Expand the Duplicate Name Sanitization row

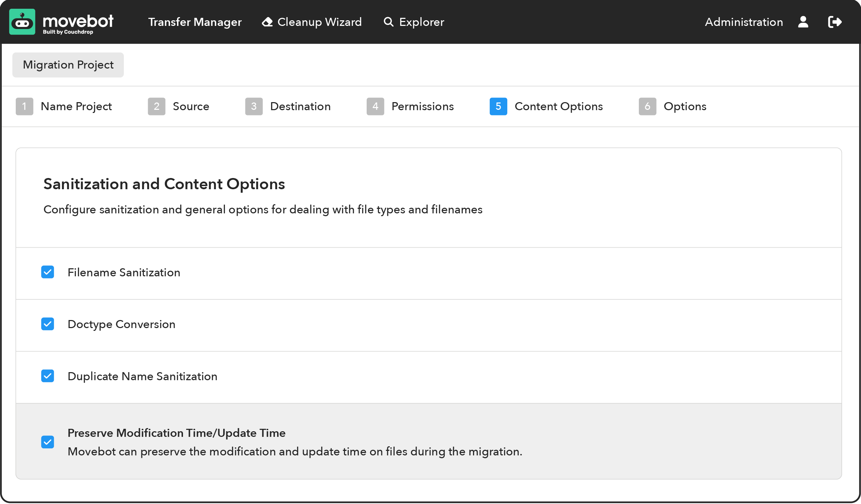pos(142,376)
